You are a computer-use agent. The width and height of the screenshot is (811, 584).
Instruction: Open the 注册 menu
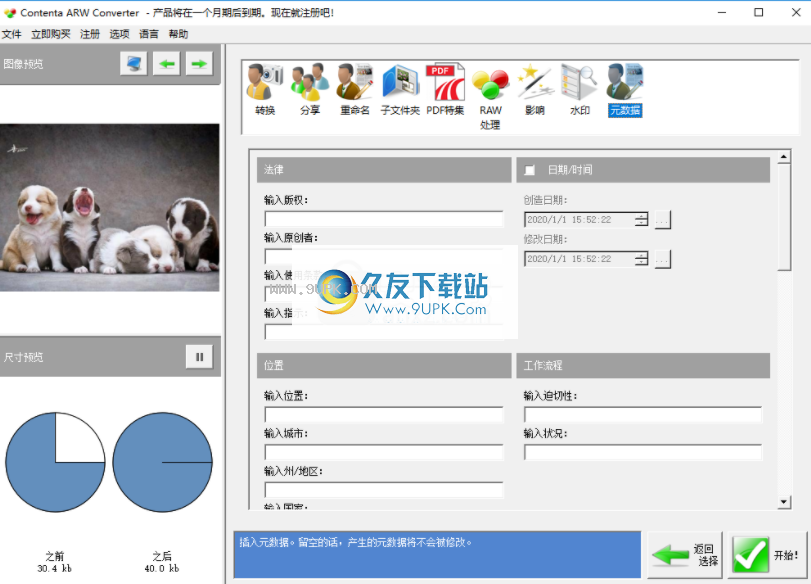pyautogui.click(x=90, y=34)
